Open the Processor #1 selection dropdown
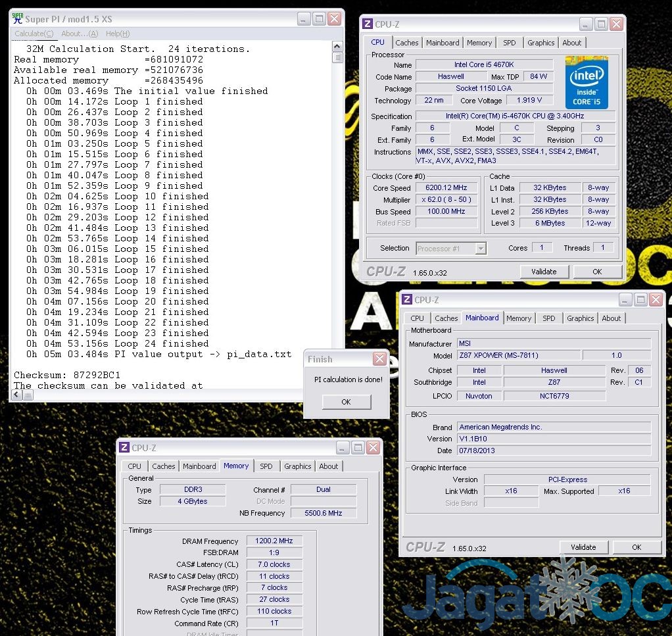This screenshot has height=636, width=672. tap(481, 249)
